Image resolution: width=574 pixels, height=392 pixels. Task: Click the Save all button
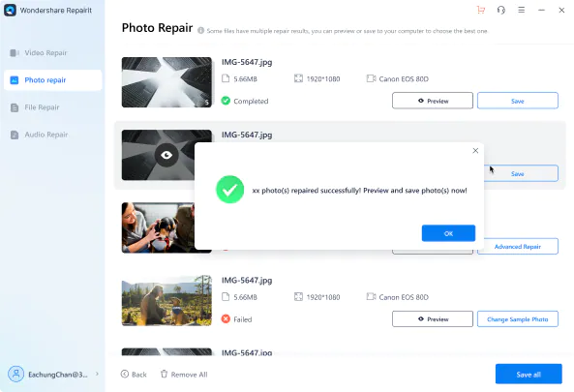click(x=529, y=374)
